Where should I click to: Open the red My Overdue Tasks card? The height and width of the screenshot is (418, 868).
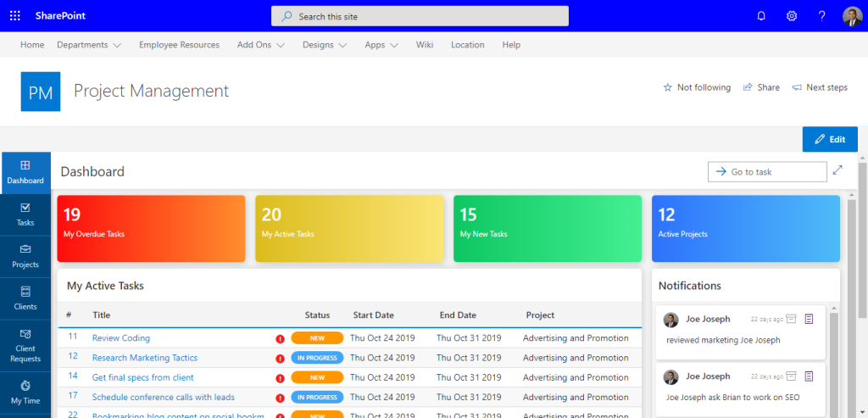point(151,229)
